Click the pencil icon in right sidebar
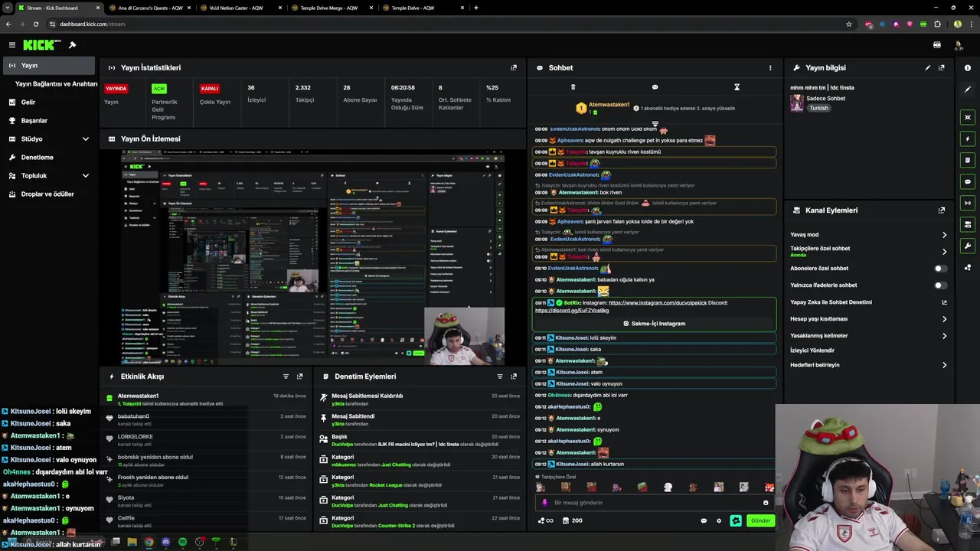The image size is (980, 551). (968, 90)
